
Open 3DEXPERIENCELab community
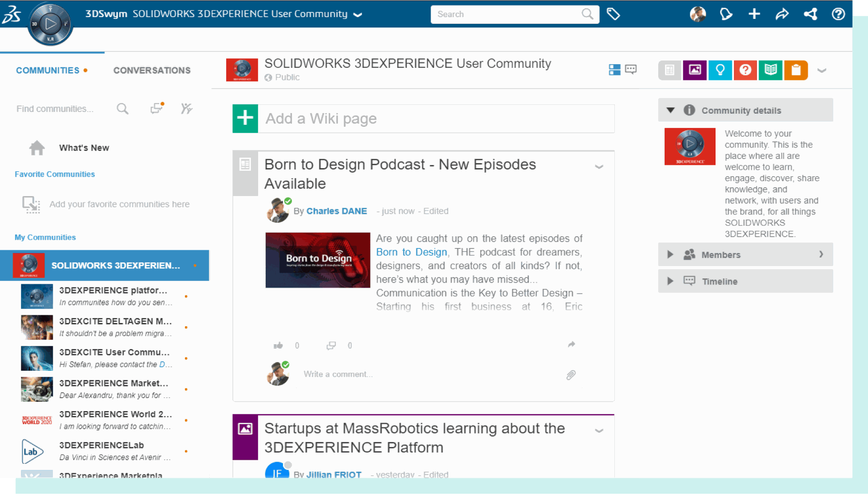pos(104,451)
